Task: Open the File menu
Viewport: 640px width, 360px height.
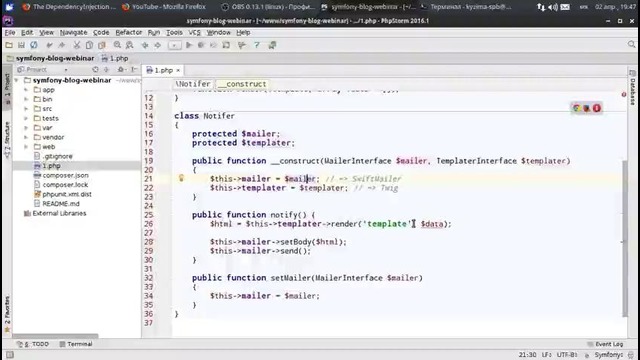Action: pos(10,32)
